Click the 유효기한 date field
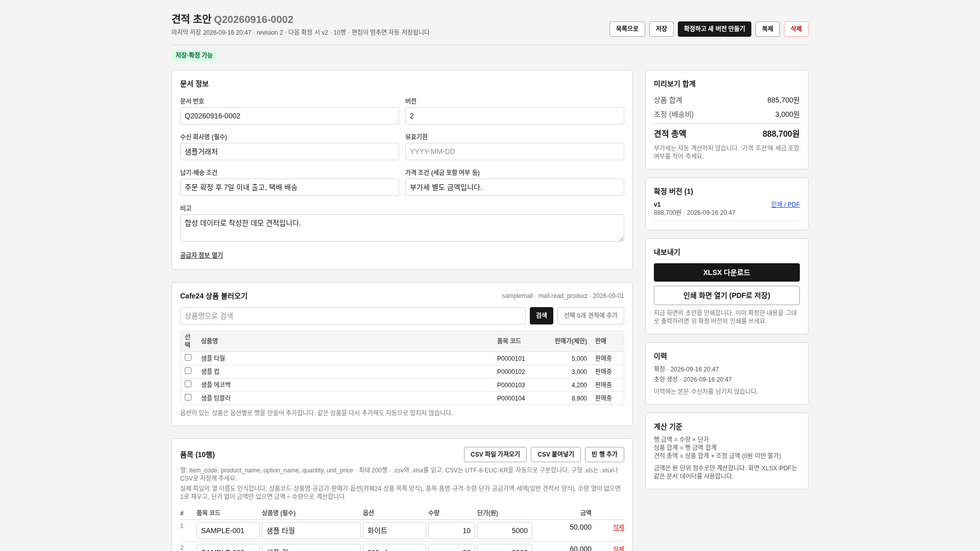The height and width of the screenshot is (551, 980). click(514, 152)
